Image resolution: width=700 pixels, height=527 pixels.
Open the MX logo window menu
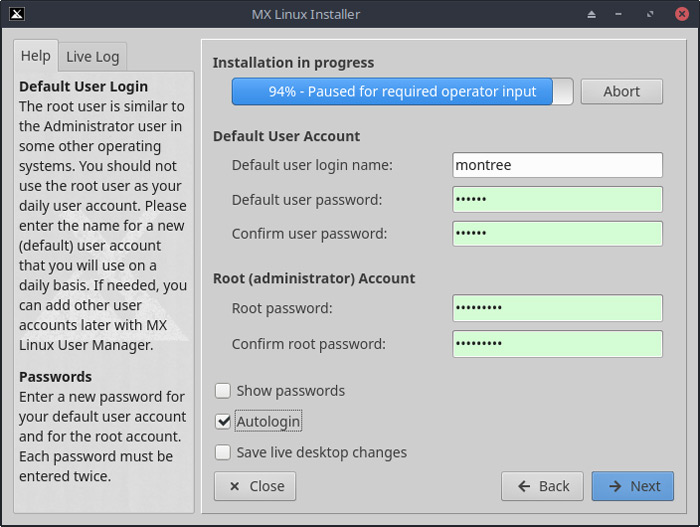(14, 14)
